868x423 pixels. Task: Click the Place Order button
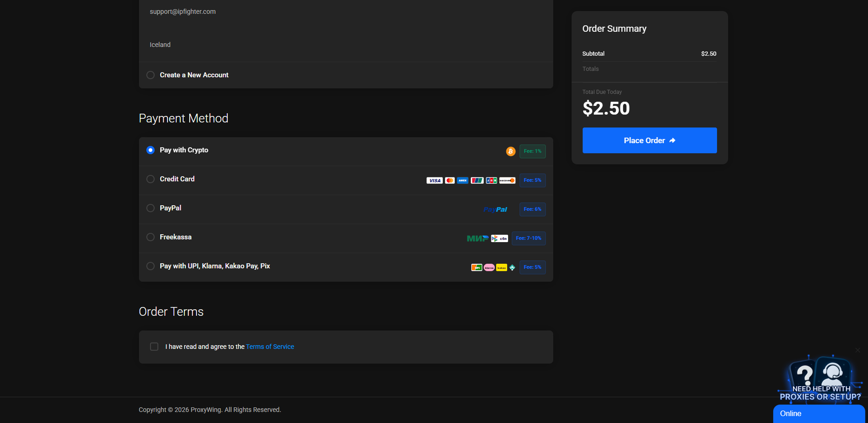point(650,140)
